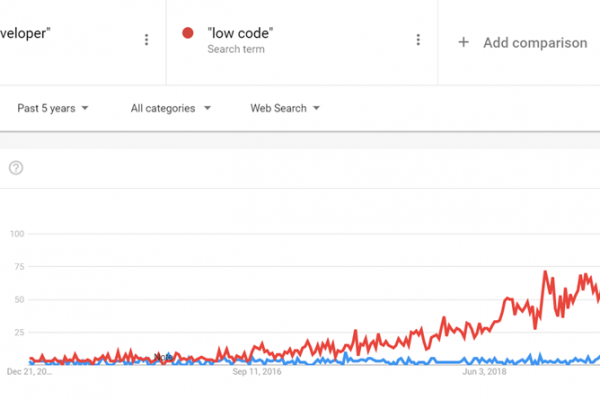The height and width of the screenshot is (400, 600).
Task: Open the three-dot menu for "low code" term
Action: click(418, 40)
